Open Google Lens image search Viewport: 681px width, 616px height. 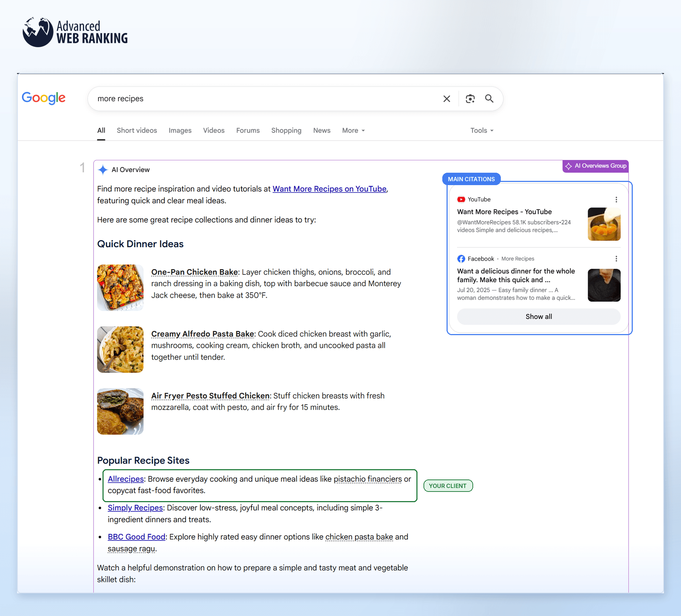470,99
